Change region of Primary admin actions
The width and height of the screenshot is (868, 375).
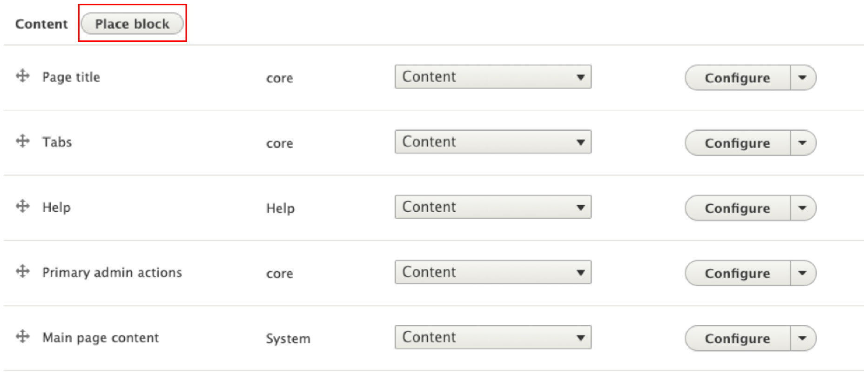tap(493, 272)
